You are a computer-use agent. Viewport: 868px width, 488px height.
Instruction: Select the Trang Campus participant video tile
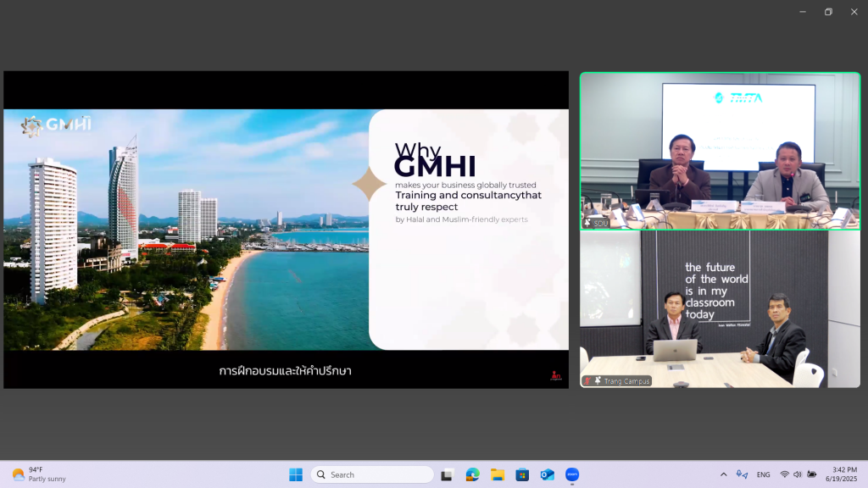click(x=720, y=309)
